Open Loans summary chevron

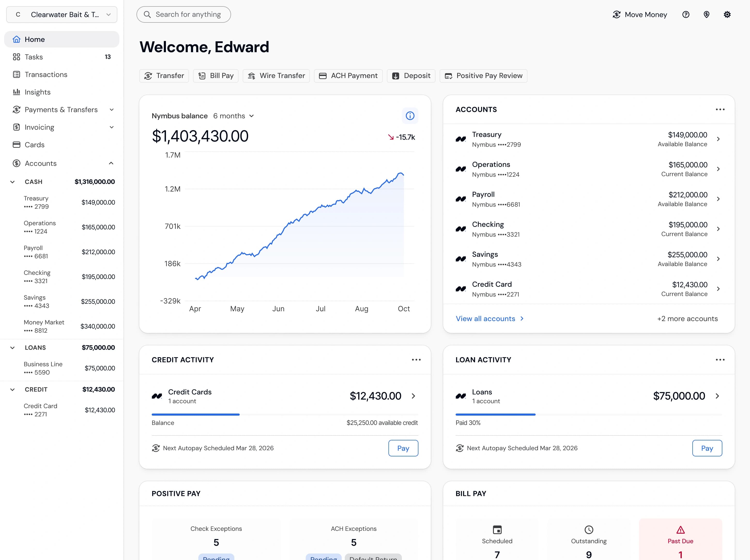tap(717, 396)
